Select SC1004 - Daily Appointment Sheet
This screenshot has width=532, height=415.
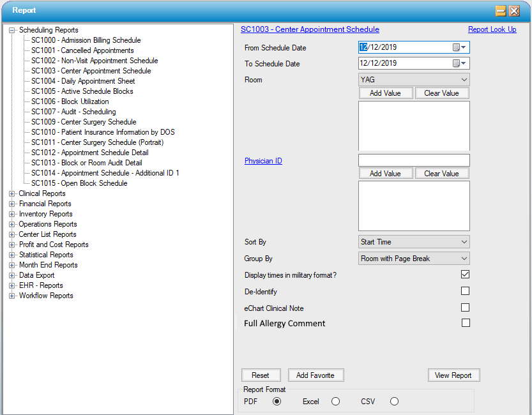pos(83,81)
